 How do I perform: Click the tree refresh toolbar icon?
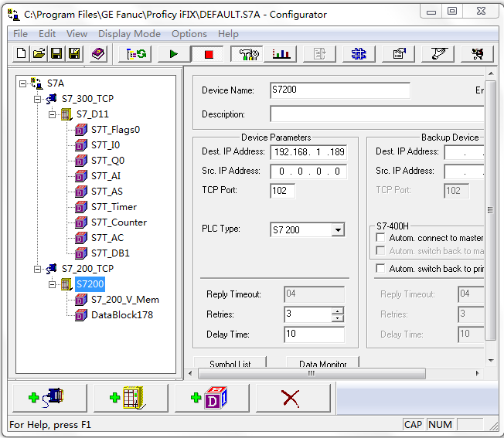(x=135, y=53)
